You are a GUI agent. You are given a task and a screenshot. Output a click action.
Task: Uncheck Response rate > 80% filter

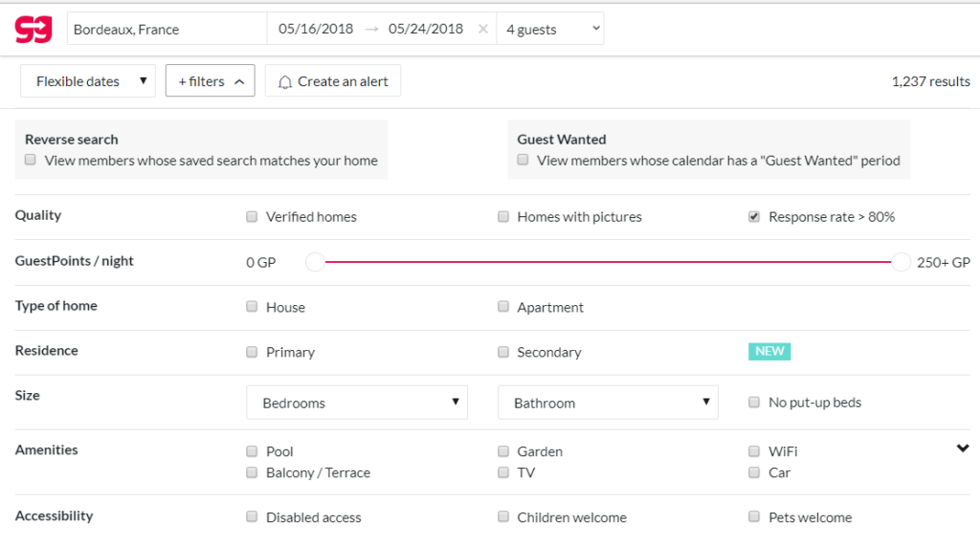pyautogui.click(x=754, y=217)
